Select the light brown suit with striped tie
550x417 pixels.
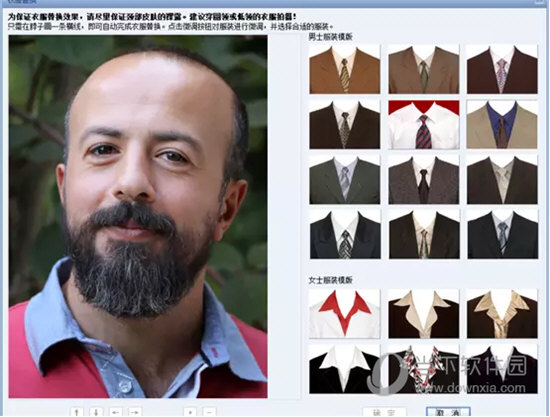click(x=344, y=69)
